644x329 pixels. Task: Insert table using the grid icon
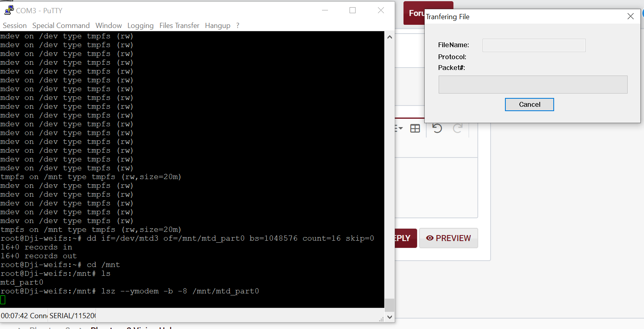(415, 128)
